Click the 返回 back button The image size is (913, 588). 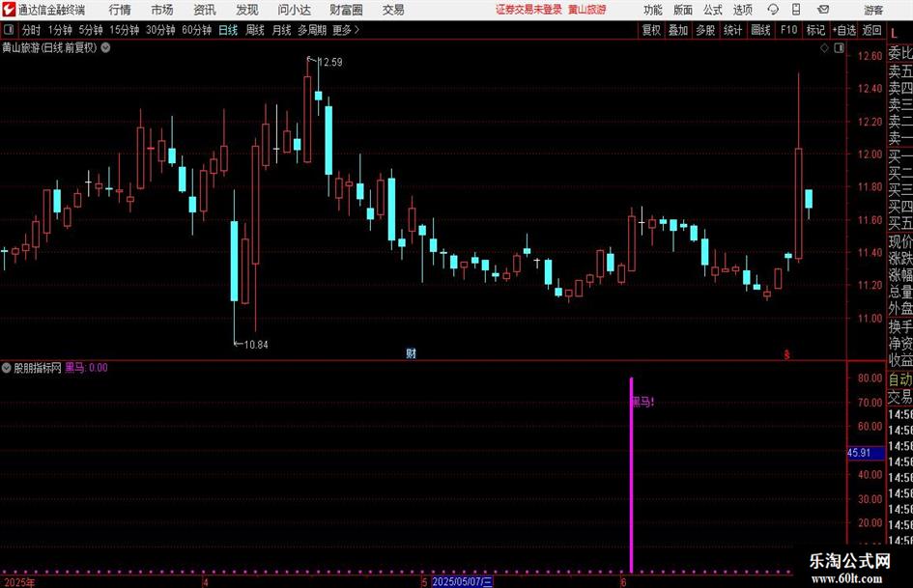click(871, 30)
